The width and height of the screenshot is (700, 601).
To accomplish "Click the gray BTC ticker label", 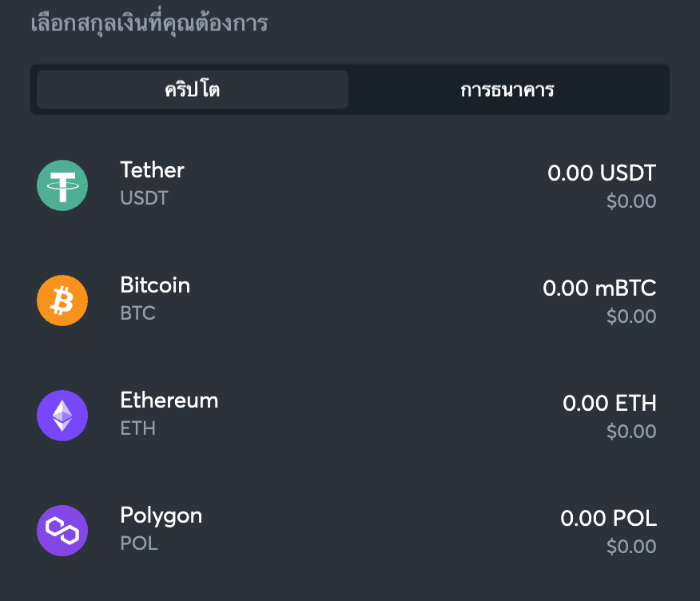I will 137,313.
